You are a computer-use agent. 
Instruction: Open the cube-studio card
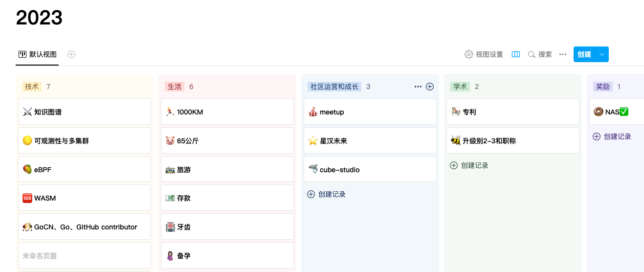(x=370, y=169)
